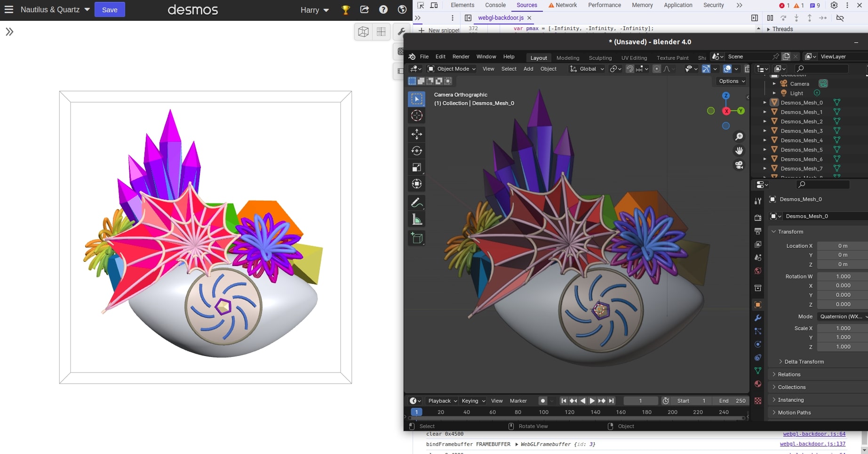
Task: Select the Scale tool in Blender
Action: pos(416,167)
